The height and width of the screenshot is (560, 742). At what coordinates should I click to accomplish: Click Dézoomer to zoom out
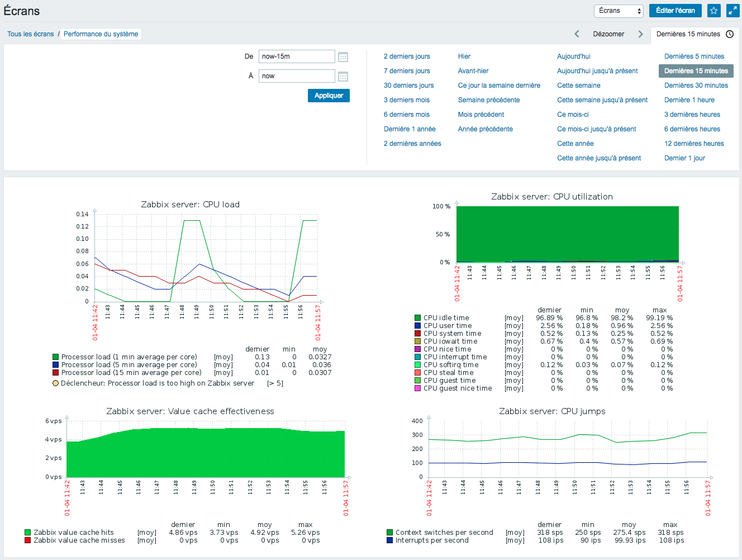click(x=608, y=34)
